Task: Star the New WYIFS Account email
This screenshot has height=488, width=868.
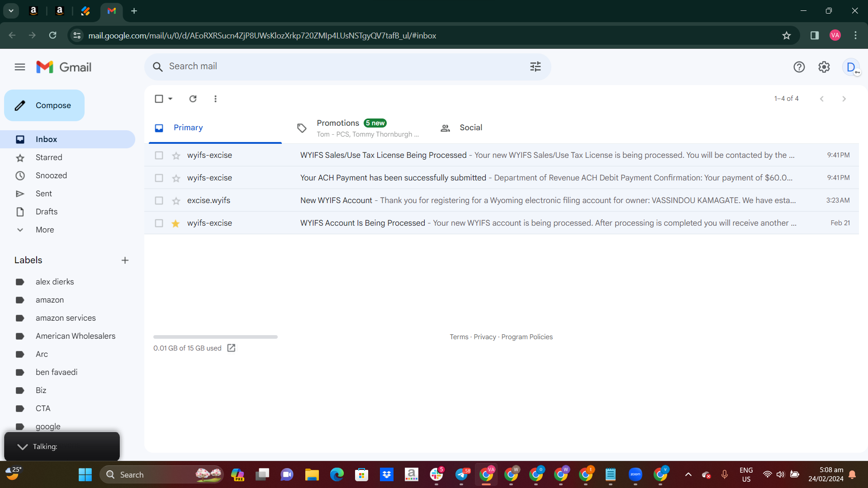Action: [x=176, y=201]
